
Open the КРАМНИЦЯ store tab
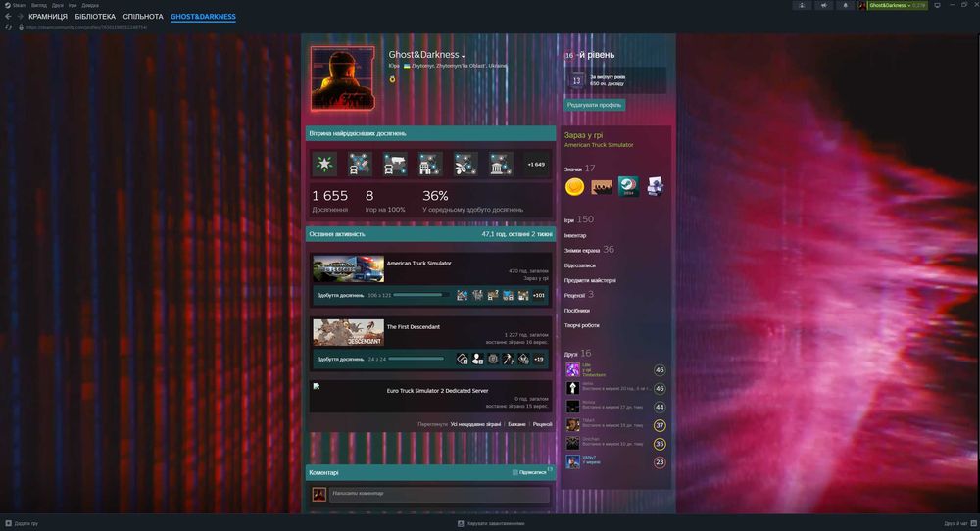(x=47, y=17)
